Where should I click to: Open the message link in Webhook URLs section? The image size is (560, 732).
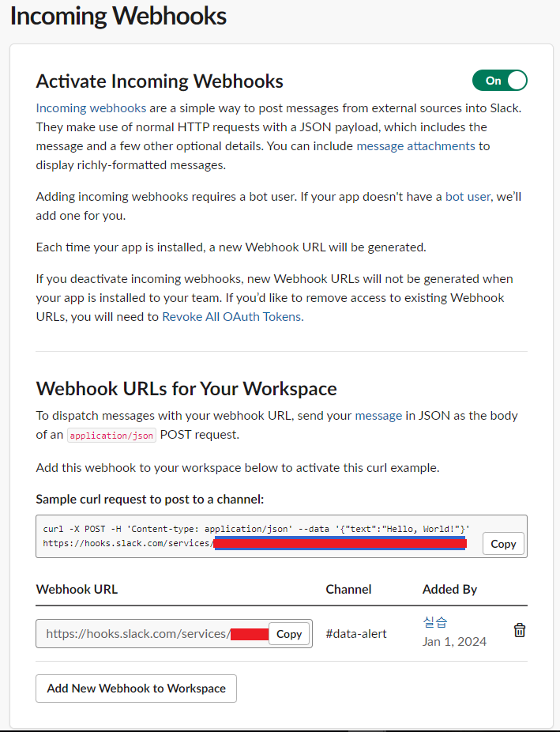[378, 416]
